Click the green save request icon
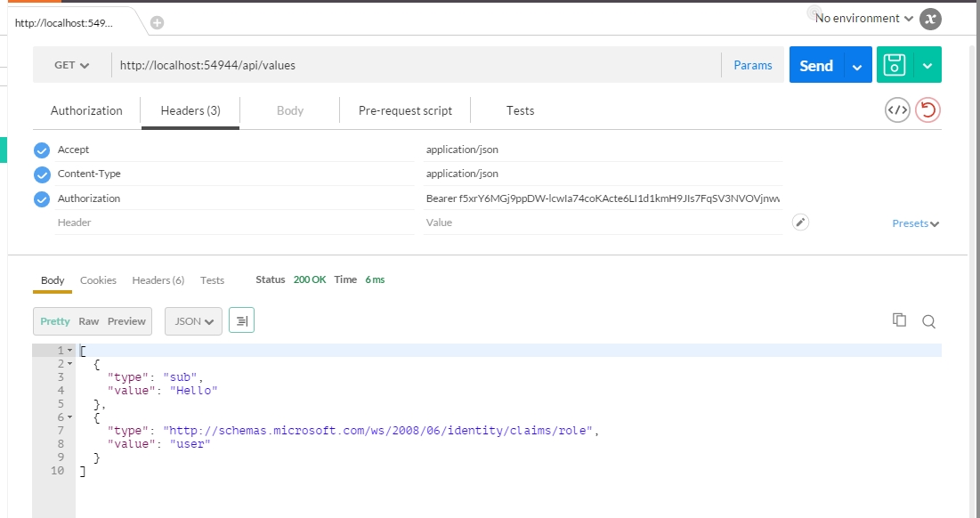 (895, 65)
